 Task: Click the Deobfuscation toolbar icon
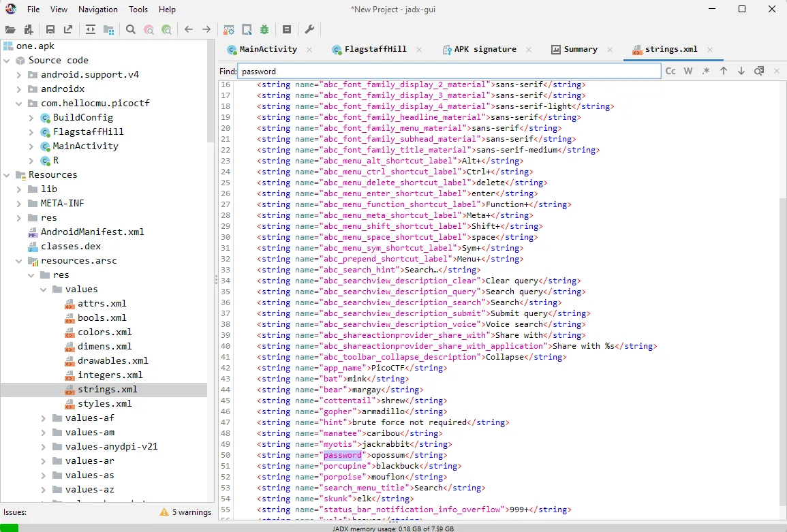click(229, 29)
